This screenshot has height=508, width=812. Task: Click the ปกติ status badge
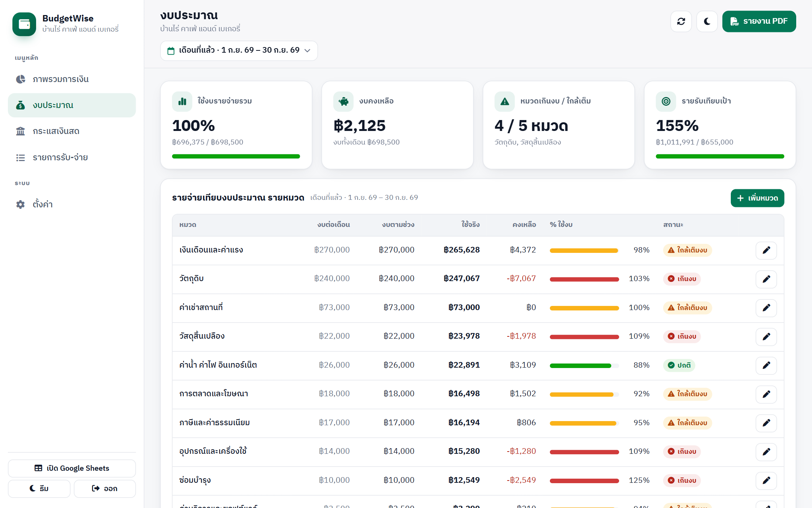point(679,365)
